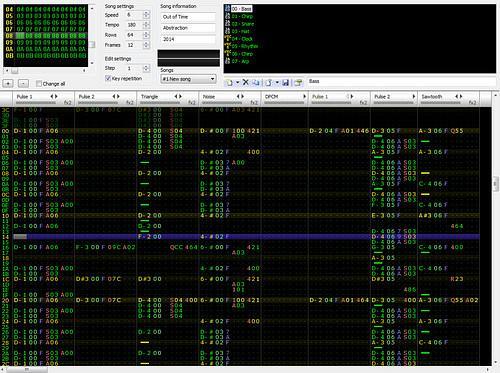The image size is (500, 373).
Task: Click the frame editor vertical scrollbar thumb
Action: click(93, 44)
